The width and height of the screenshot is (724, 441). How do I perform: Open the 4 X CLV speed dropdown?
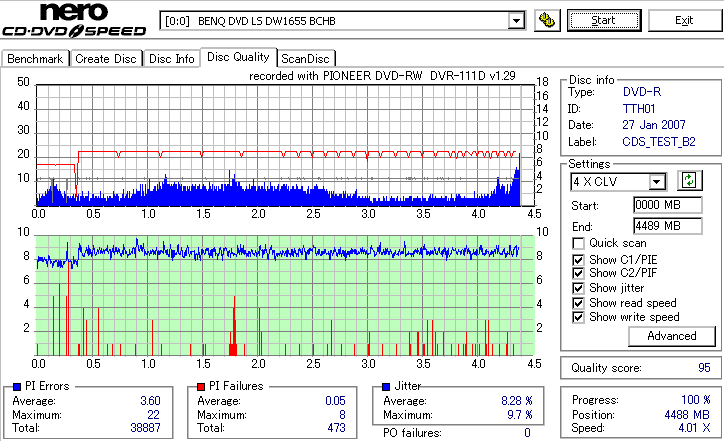click(656, 182)
